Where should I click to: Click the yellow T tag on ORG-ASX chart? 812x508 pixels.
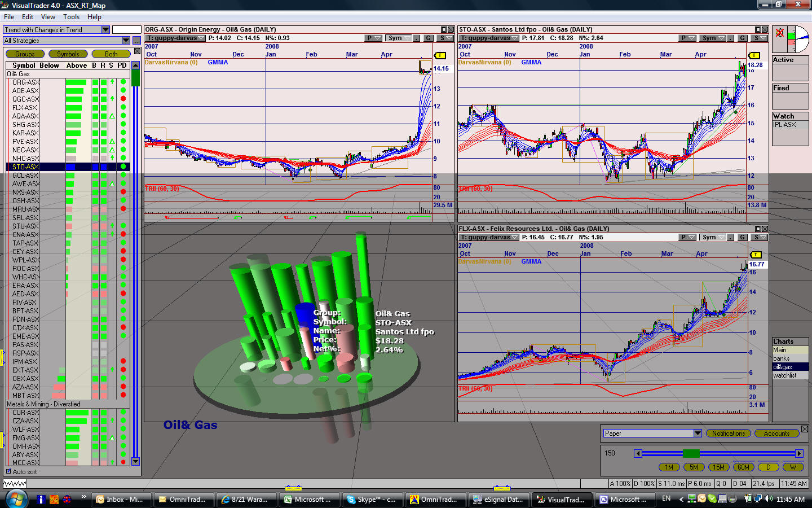coord(440,55)
